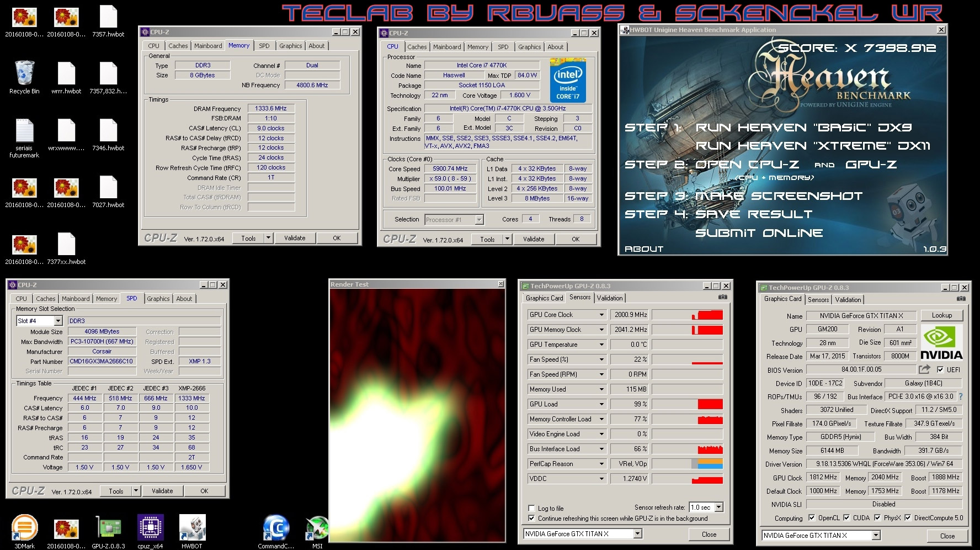The height and width of the screenshot is (550, 980).
Task: Uncheck Continue refreshing in background checkbox
Action: click(x=531, y=518)
